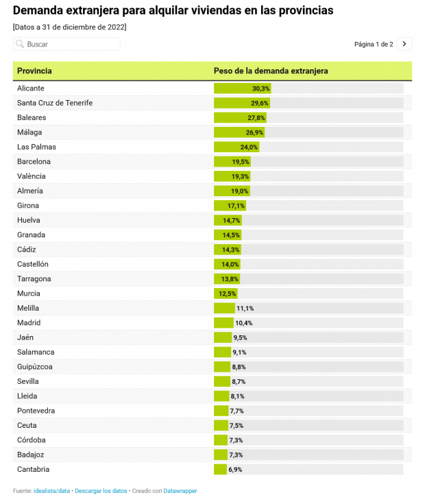
Task: Click Descargar los datos link
Action: click(x=101, y=491)
